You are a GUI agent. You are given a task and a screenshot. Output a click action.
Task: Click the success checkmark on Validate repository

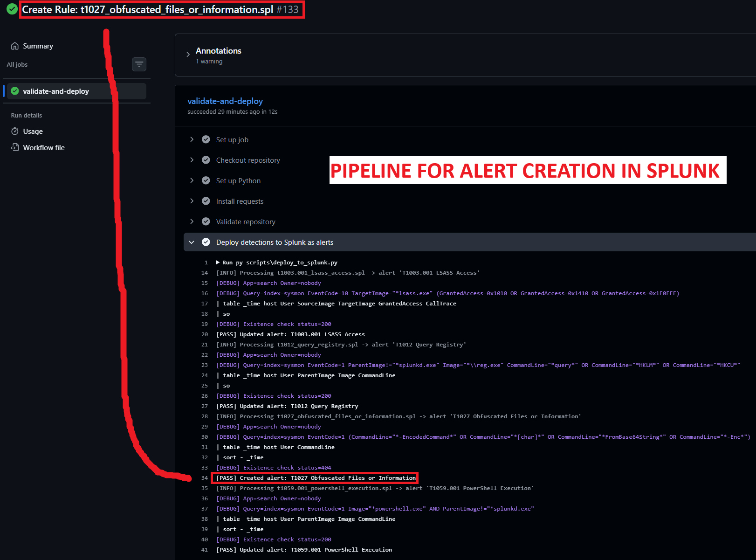pos(206,221)
